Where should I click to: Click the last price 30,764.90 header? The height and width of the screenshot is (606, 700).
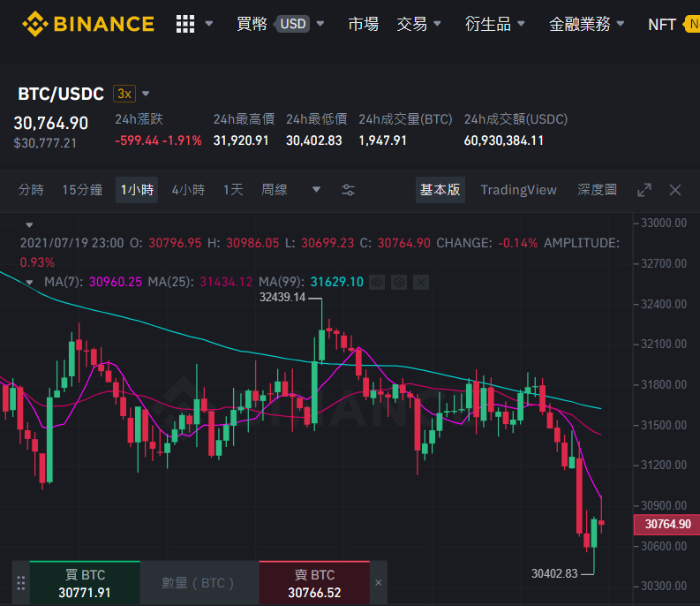51,124
